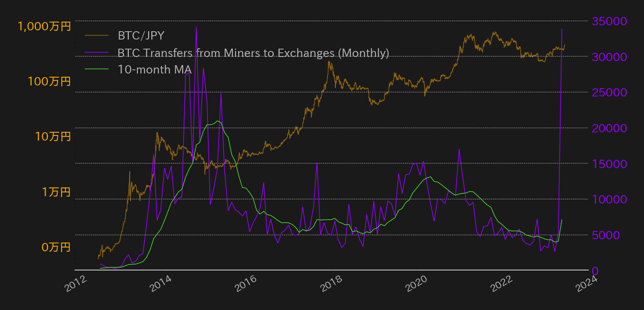Expand the 1,000万円 axis label

pyautogui.click(x=45, y=27)
